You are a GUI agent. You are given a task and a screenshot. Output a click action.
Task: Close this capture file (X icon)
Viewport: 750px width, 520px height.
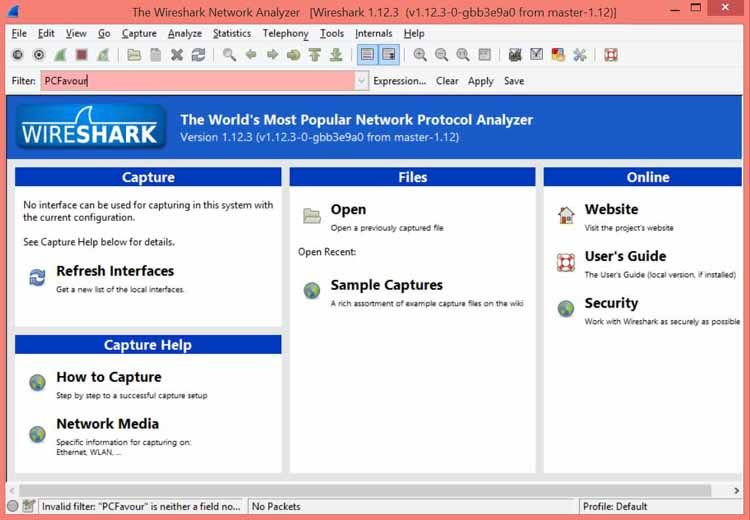177,55
